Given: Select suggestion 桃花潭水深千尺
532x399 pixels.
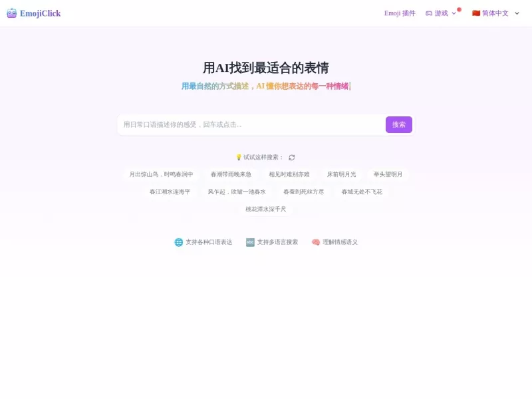Looking at the screenshot, I should tap(265, 209).
